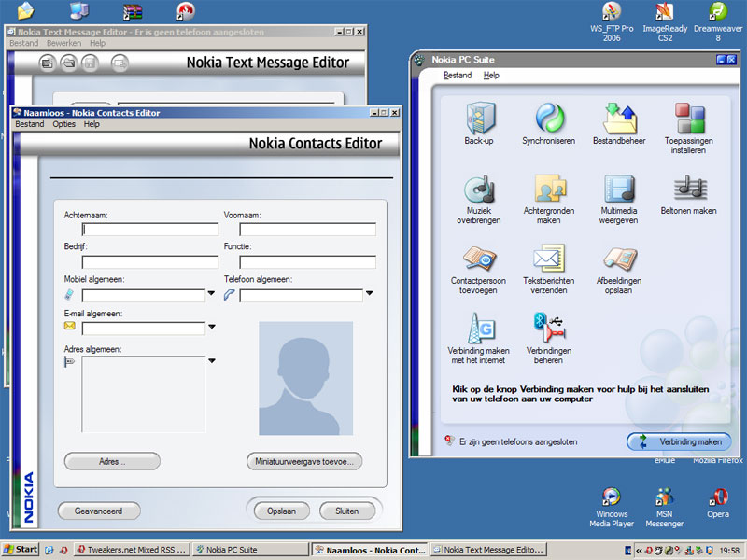
Task: Click the contact photo placeholder thumbnail
Action: pos(306,379)
